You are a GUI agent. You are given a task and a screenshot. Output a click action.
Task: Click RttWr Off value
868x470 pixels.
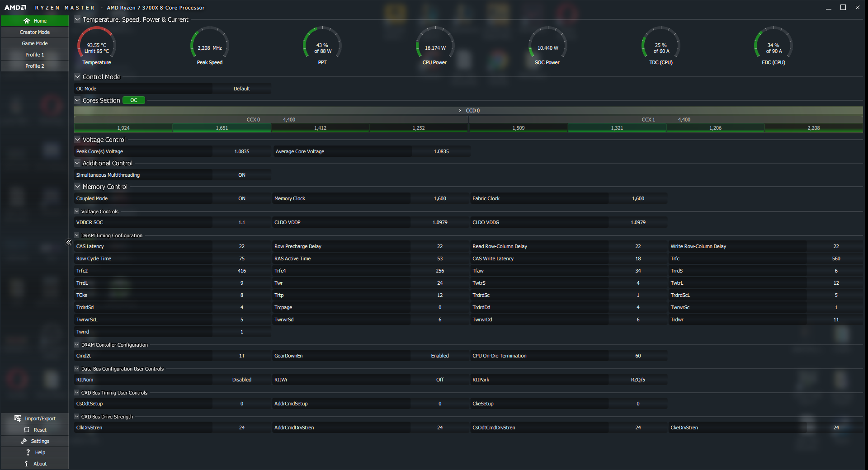click(x=440, y=380)
